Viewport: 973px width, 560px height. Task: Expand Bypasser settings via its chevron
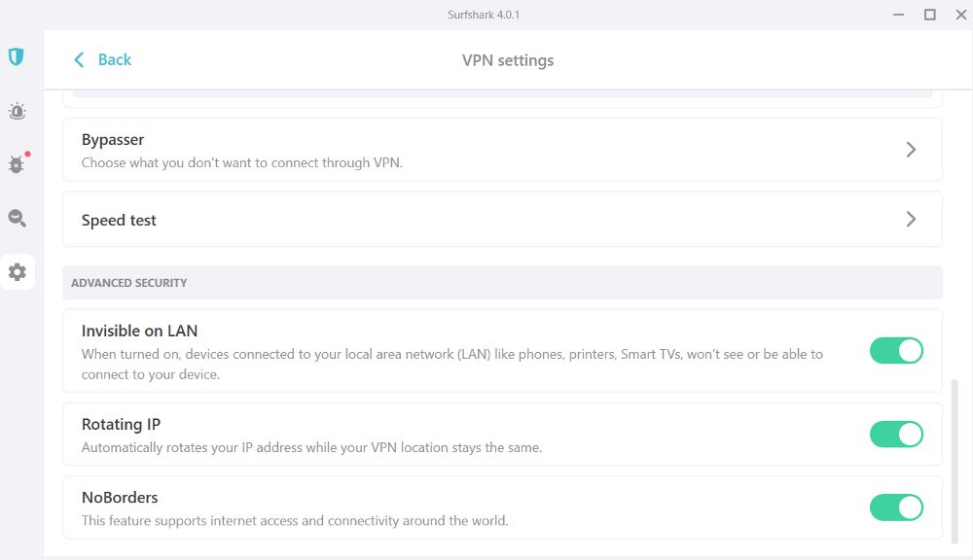(x=911, y=150)
